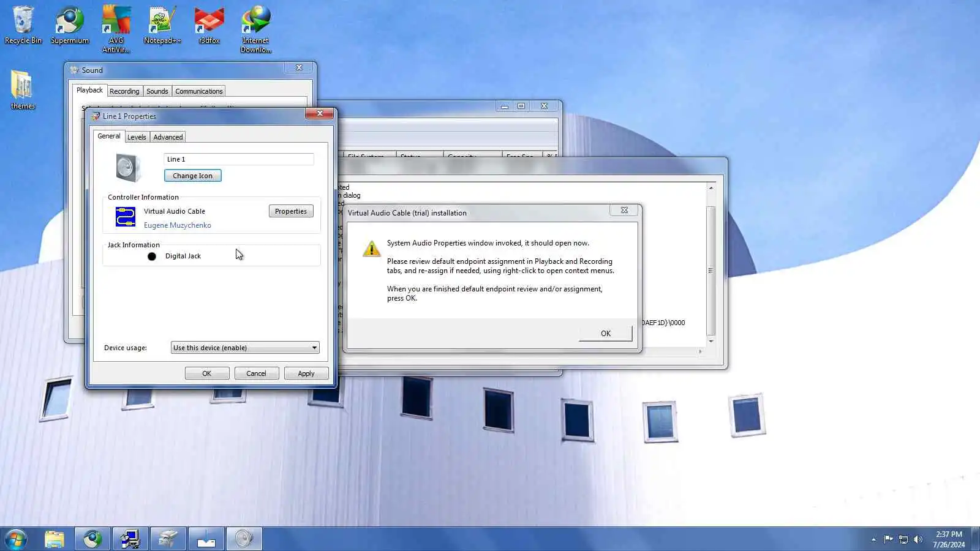Click the installer log scroll right arrow
The width and height of the screenshot is (980, 551).
701,351
